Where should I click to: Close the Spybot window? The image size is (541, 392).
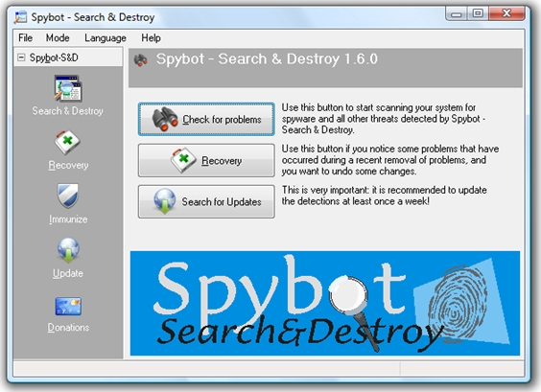click(506, 13)
